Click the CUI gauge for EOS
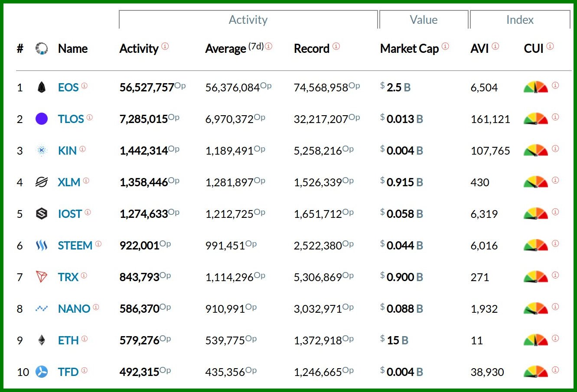This screenshot has width=577, height=392. tap(535, 87)
